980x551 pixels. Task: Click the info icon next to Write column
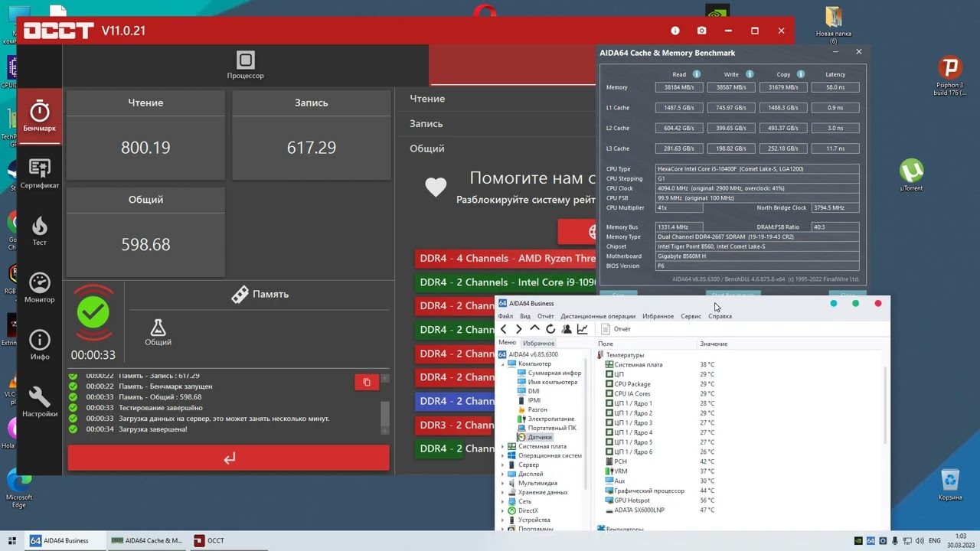click(x=750, y=74)
